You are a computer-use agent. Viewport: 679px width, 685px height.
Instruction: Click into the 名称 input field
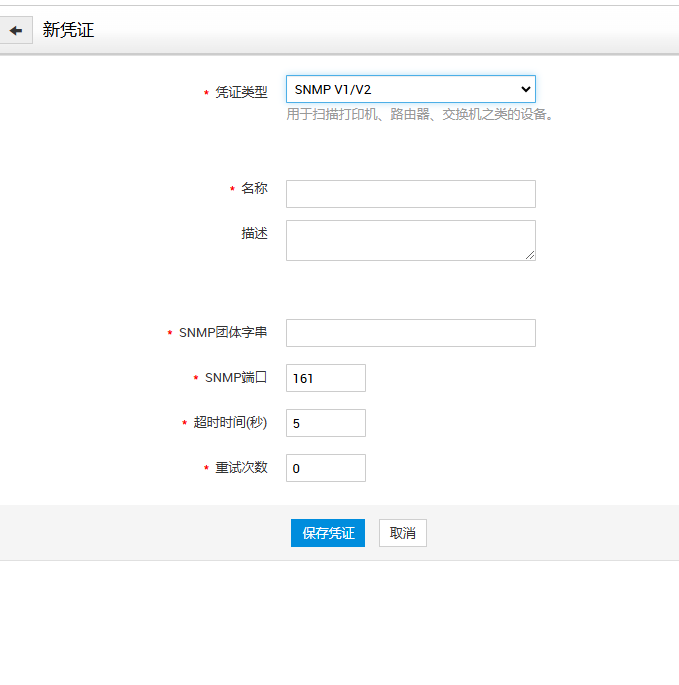[x=410, y=193]
